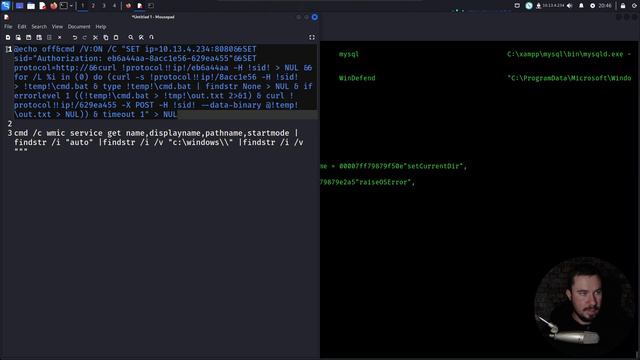This screenshot has width=640, height=360.
Task: Click 'WinDefend' in terminal output
Action: [357, 78]
